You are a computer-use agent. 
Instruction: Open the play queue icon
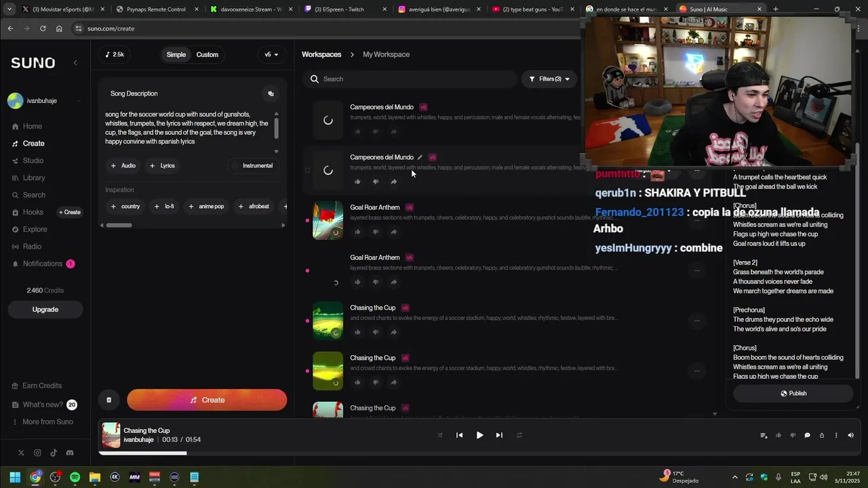click(764, 435)
